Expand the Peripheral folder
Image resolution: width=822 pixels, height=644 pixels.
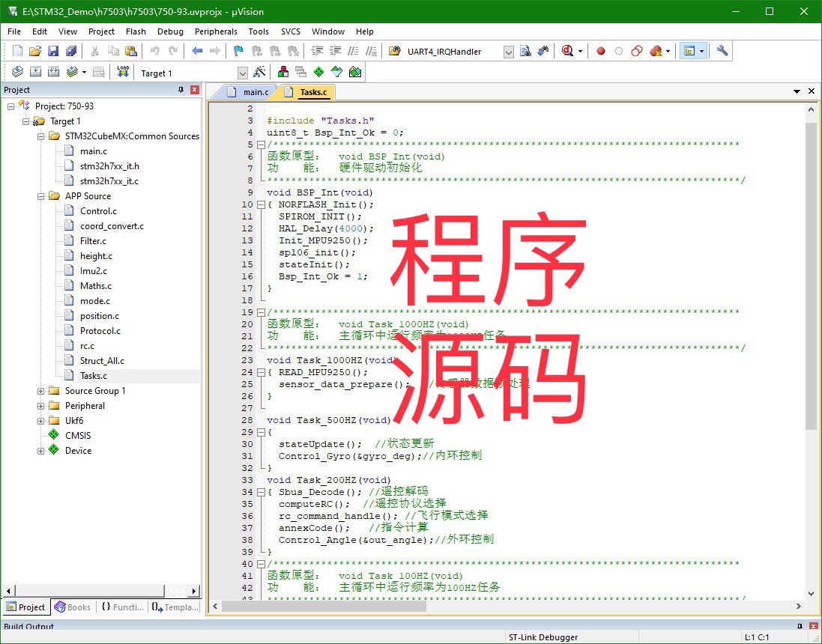coord(41,406)
